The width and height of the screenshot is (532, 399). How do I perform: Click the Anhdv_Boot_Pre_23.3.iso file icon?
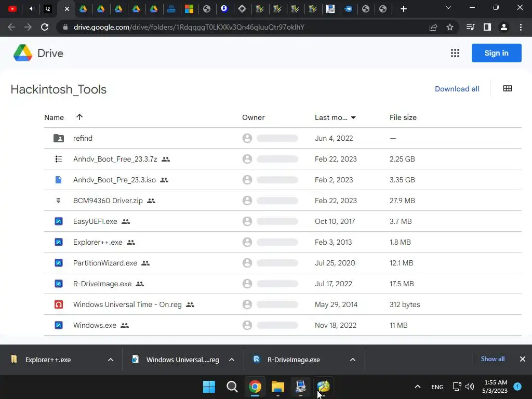tap(58, 180)
